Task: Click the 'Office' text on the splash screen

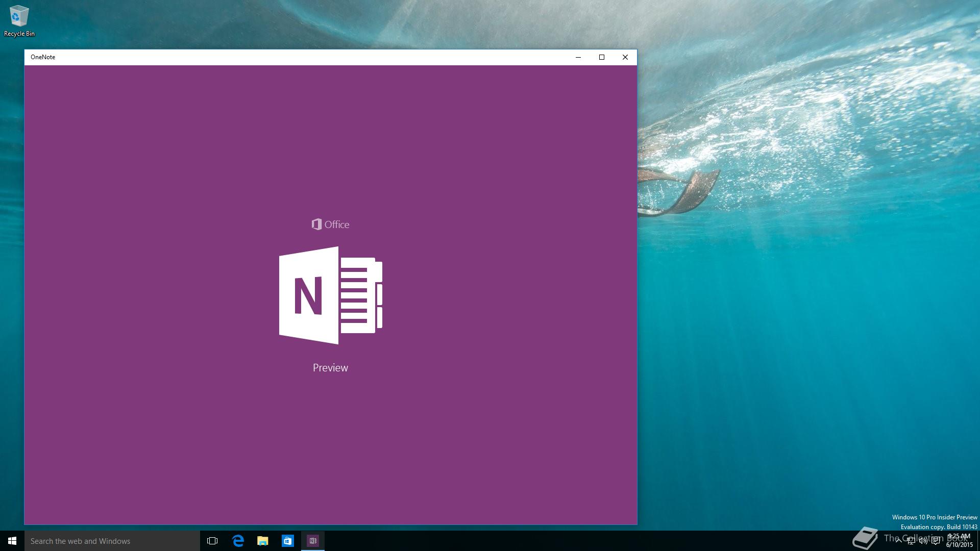Action: (x=337, y=224)
